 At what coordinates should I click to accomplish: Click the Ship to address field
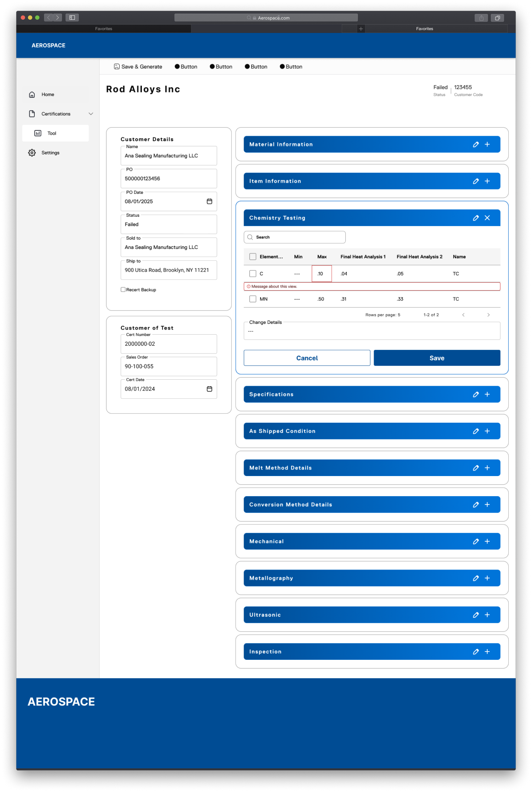(x=169, y=270)
